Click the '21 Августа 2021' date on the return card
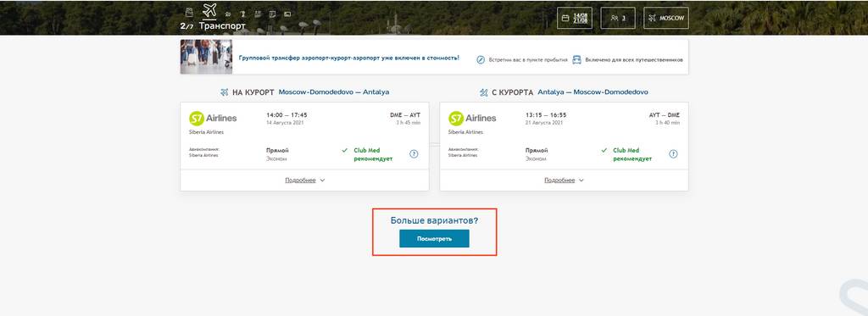 coord(544,122)
